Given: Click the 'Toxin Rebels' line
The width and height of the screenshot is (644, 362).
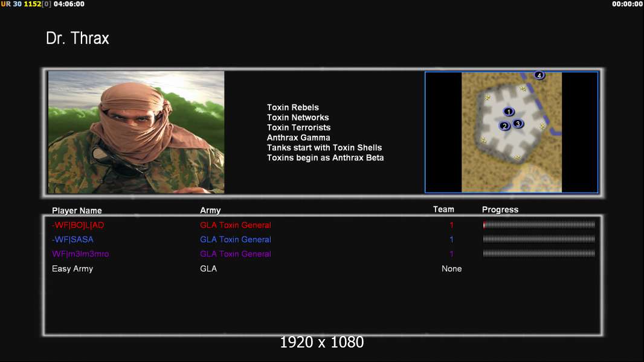Looking at the screenshot, I should point(293,107).
